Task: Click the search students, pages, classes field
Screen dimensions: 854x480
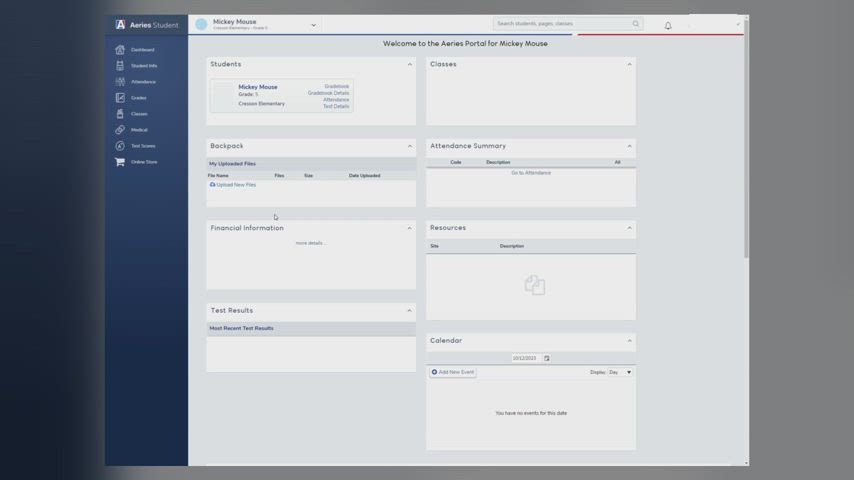Action: tap(562, 24)
